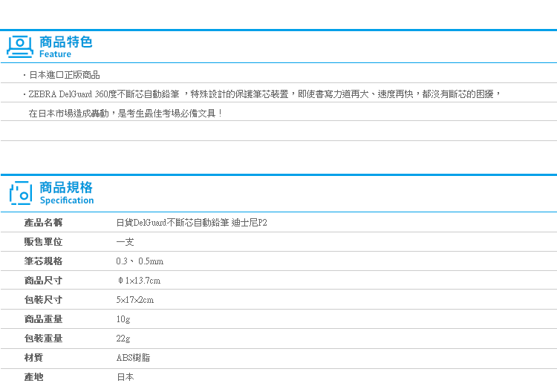Screen dimensions: 557x392
Task: Click the 在日本市場造成轟動 description line
Action: pyautogui.click(x=126, y=114)
